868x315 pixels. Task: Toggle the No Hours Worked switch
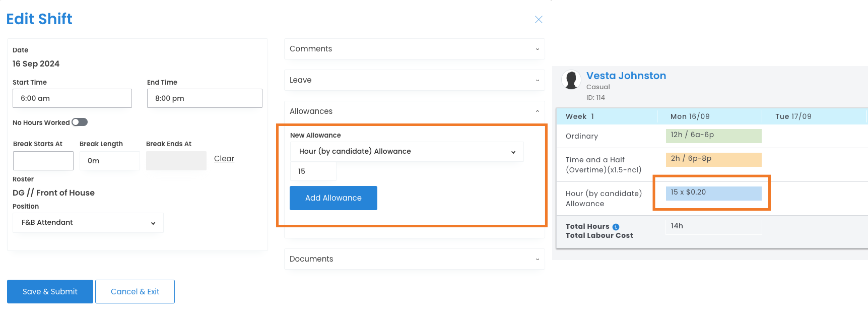[80, 122]
